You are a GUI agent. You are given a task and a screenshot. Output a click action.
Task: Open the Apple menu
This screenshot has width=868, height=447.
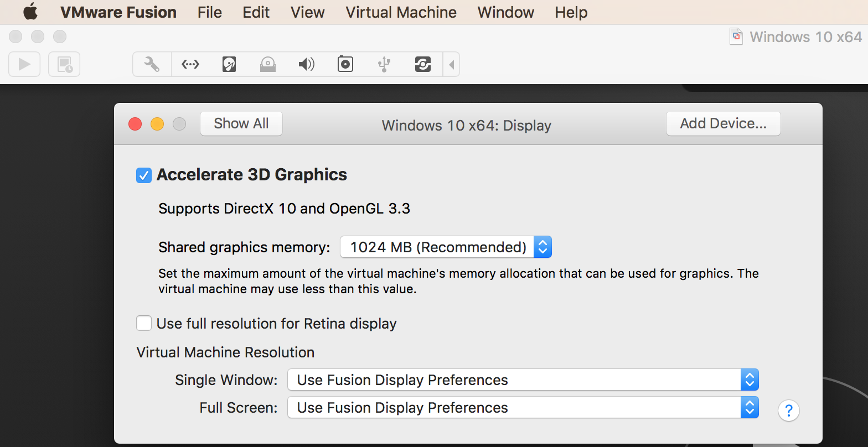[30, 12]
